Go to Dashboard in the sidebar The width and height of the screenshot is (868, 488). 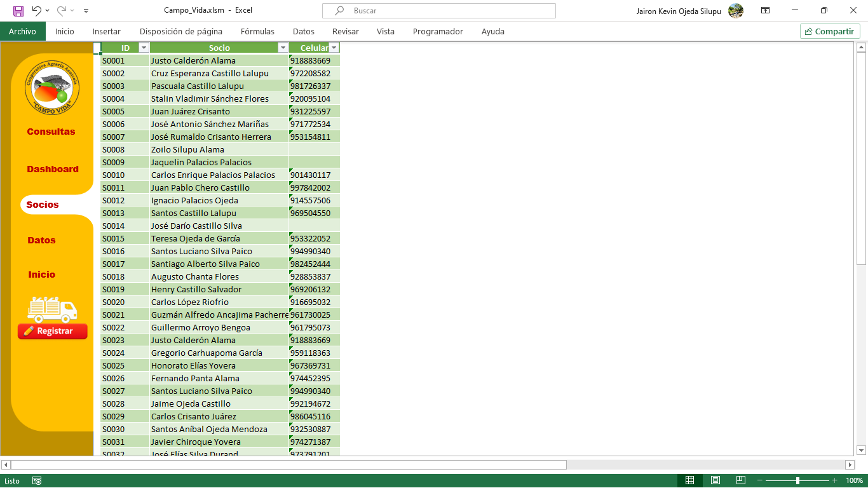[53, 169]
